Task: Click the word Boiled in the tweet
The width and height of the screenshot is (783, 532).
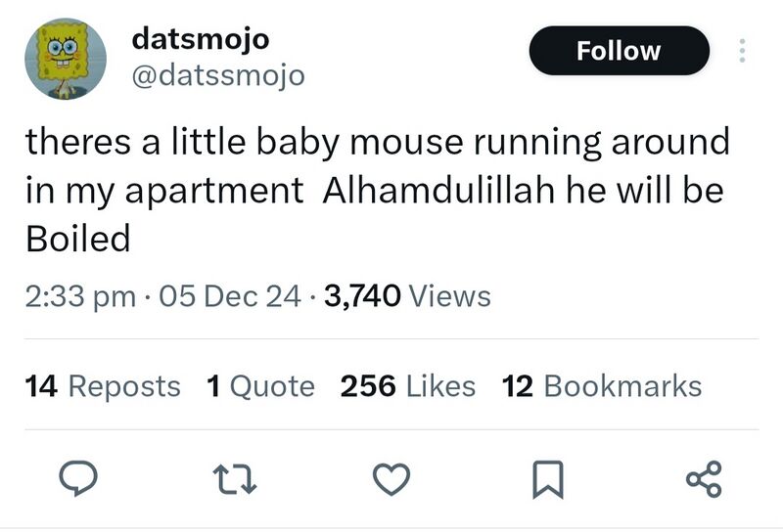Action: pos(77,239)
